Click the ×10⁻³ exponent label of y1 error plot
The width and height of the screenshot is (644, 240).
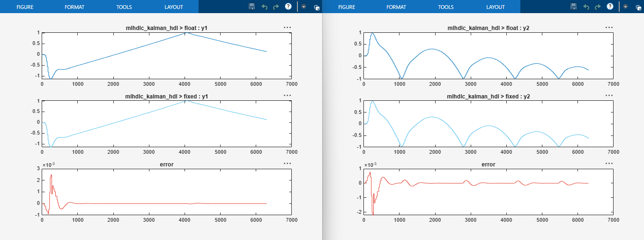48,165
